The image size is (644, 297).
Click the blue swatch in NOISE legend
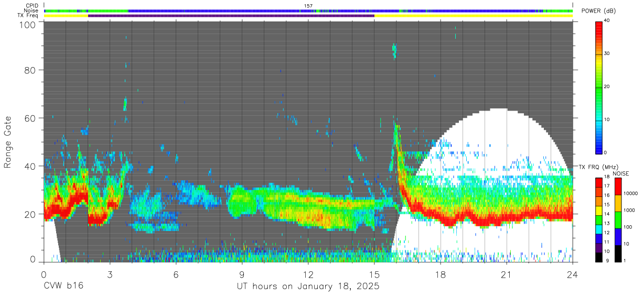click(618, 236)
